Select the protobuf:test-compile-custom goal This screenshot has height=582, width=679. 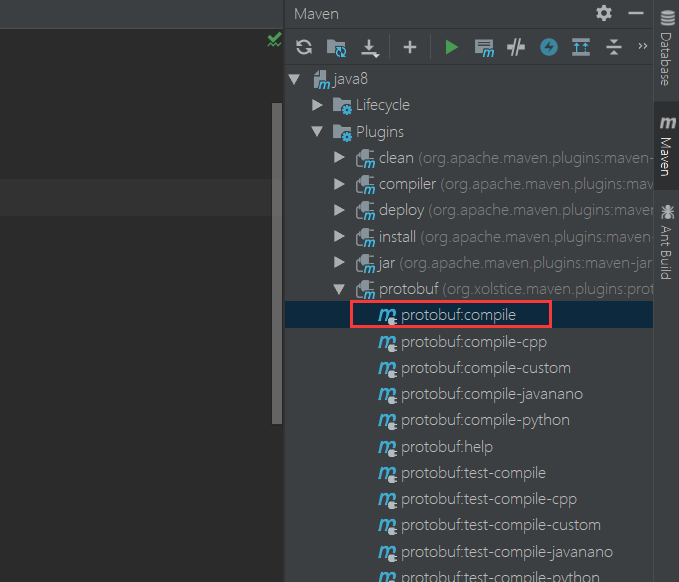pos(469,525)
